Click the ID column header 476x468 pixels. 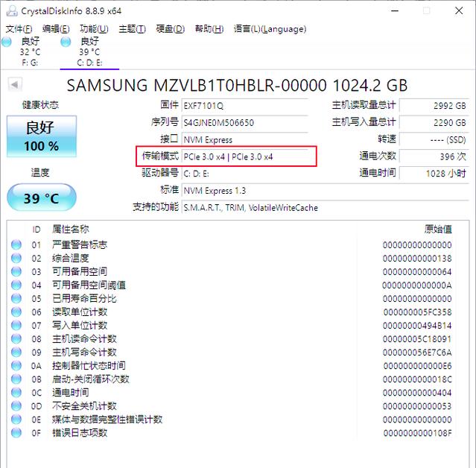(x=36, y=230)
